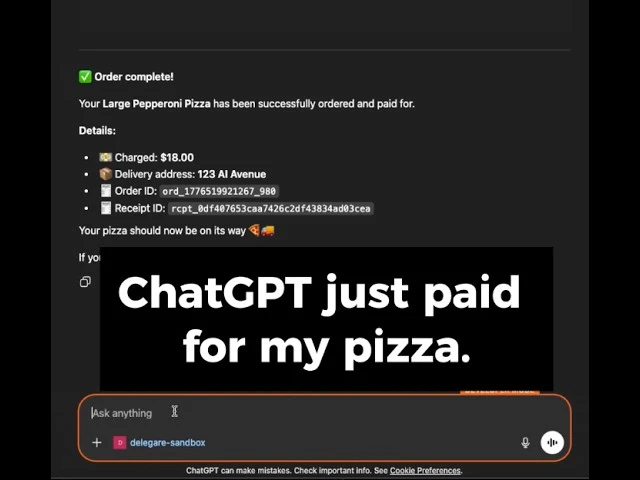The height and width of the screenshot is (480, 640).
Task: Click the pizza slice emoji
Action: click(x=254, y=230)
